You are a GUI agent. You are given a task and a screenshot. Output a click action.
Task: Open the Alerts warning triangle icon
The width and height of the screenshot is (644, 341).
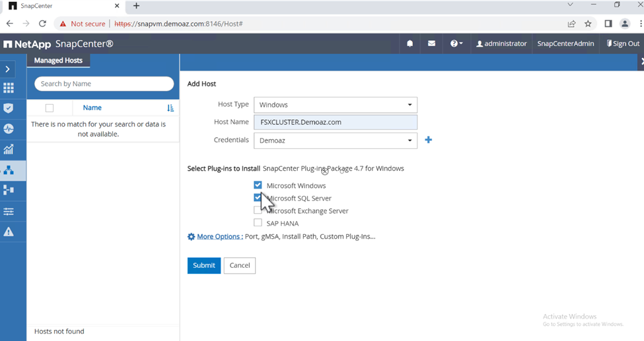9,232
